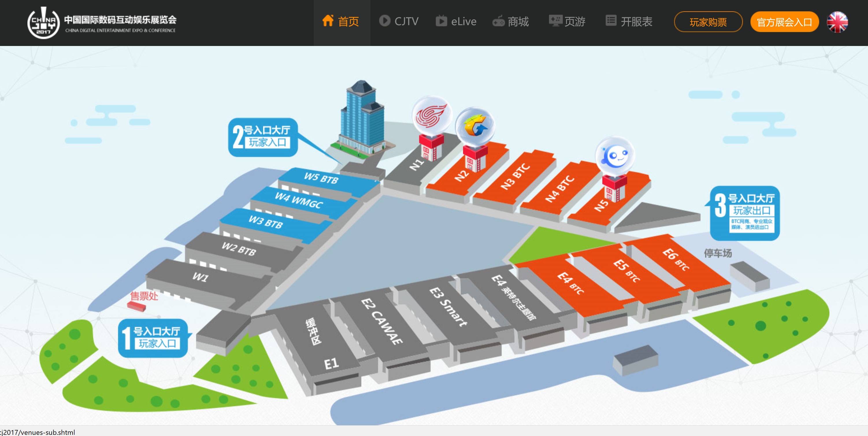Screen dimensions: 868x436
Task: Click the red 售票处 ticket booth
Action: (x=136, y=306)
